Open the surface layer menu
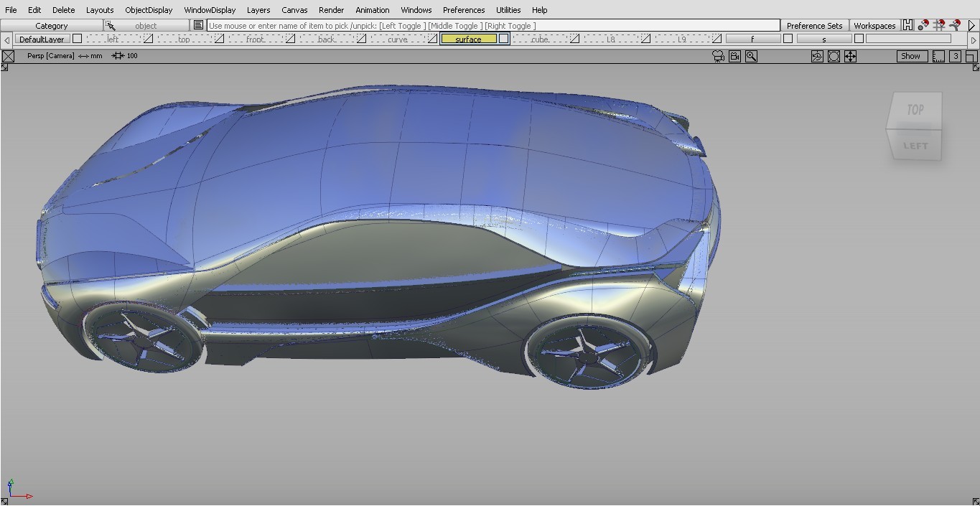 point(469,39)
